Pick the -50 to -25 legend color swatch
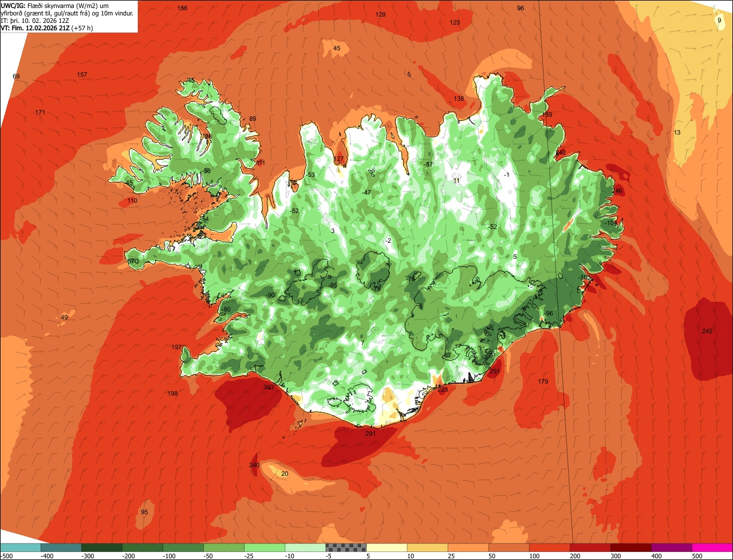The height and width of the screenshot is (560, 733). click(x=224, y=547)
